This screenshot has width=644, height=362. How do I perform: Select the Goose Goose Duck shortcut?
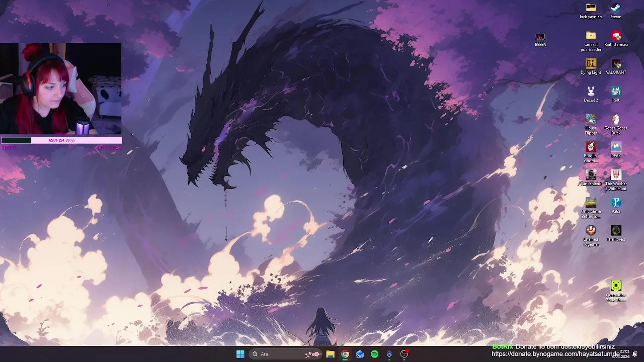616,124
